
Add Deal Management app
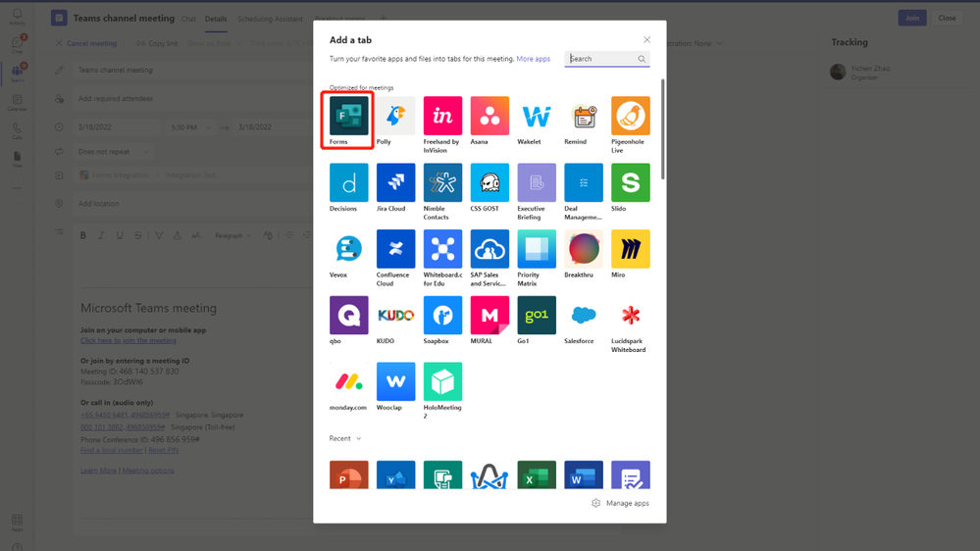pos(583,182)
